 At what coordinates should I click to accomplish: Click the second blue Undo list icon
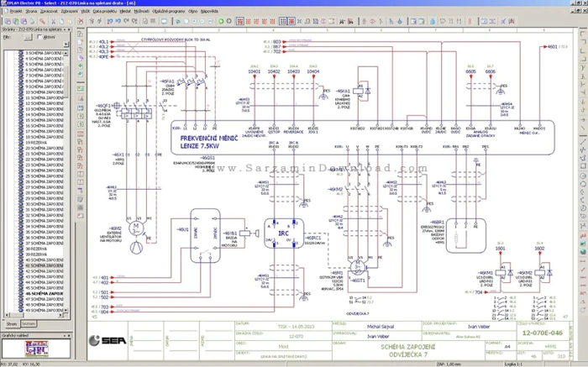tap(118, 21)
